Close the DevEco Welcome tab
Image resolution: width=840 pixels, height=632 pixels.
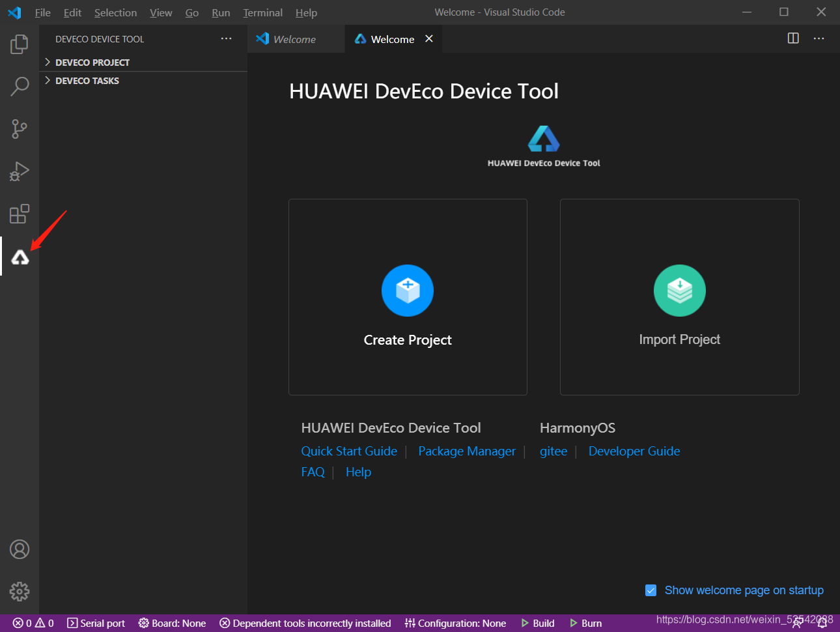429,38
